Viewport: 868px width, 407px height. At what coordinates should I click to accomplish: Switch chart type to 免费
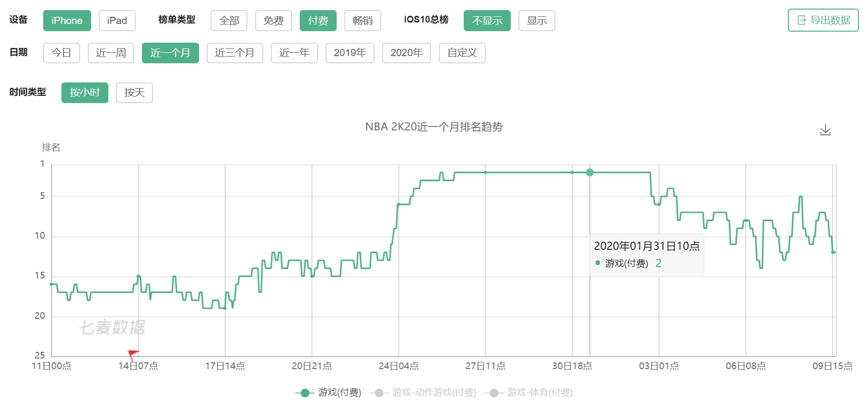click(x=273, y=21)
